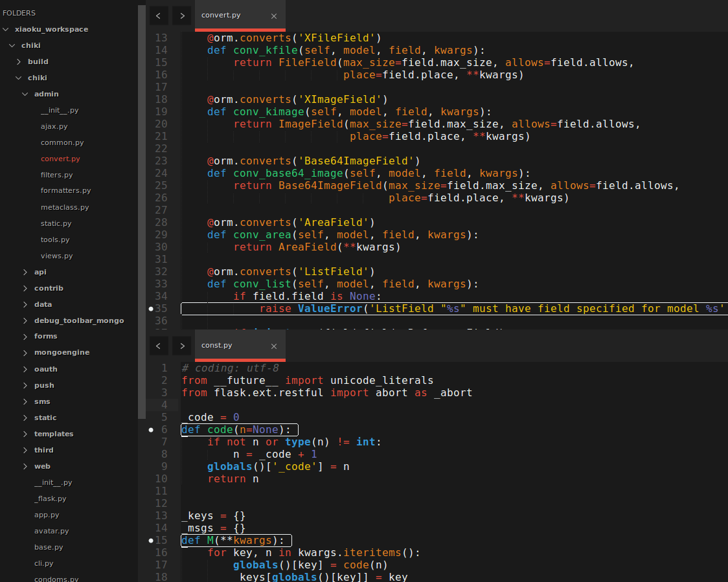Open formatters.py in the sidebar
728x582 pixels.
(x=65, y=191)
